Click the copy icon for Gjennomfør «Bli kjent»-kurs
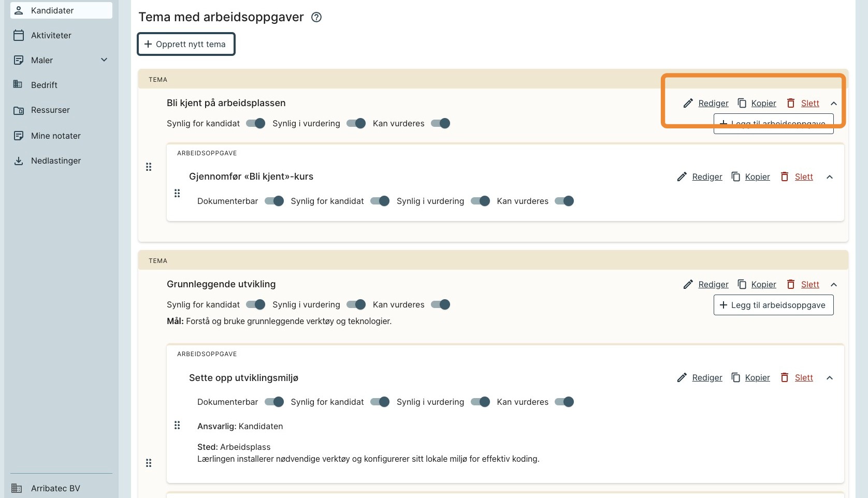Image resolution: width=868 pixels, height=498 pixels. [x=735, y=177]
